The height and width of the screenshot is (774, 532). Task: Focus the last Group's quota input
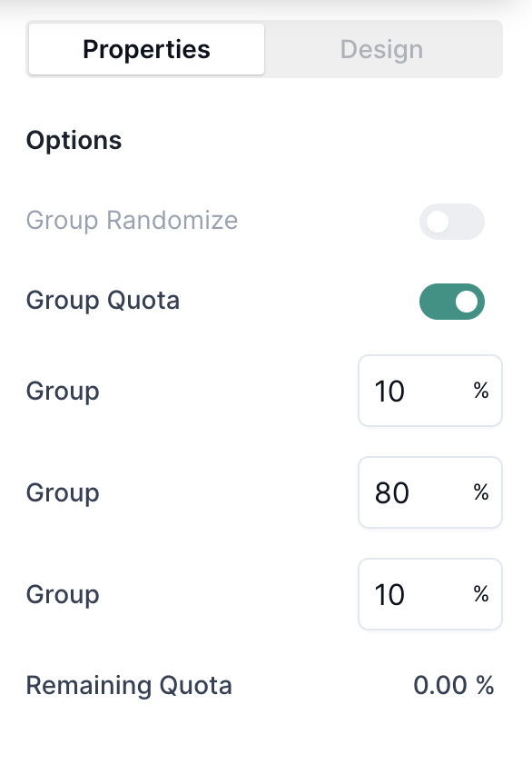[430, 594]
